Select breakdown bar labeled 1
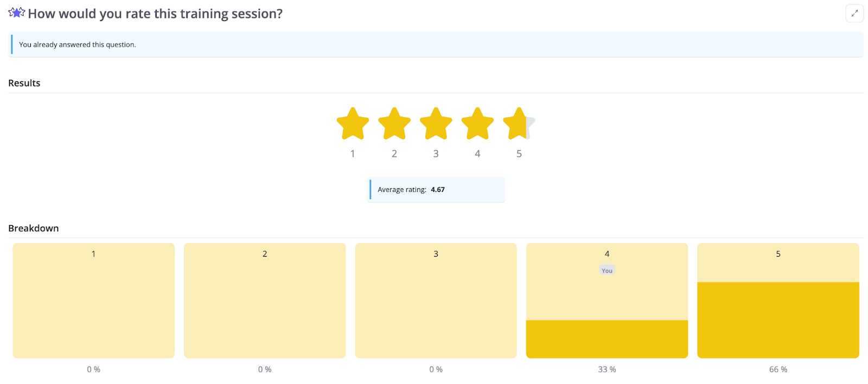The width and height of the screenshot is (868, 384). coord(93,300)
